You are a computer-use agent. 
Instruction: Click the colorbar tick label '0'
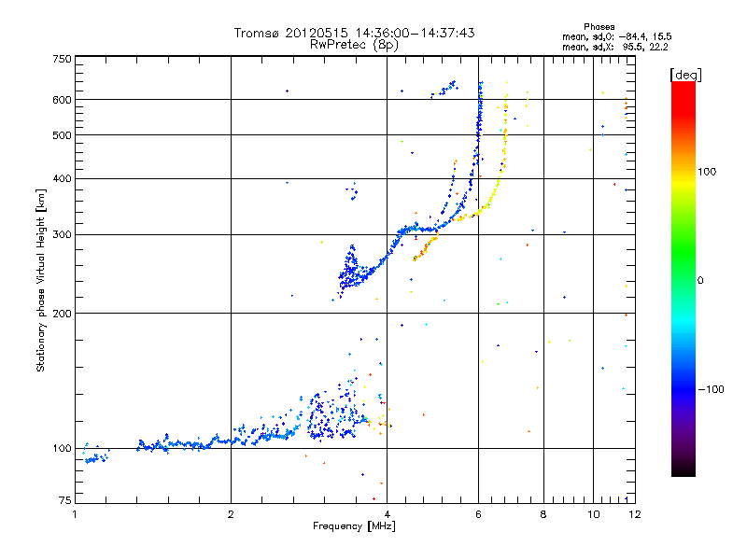click(700, 281)
